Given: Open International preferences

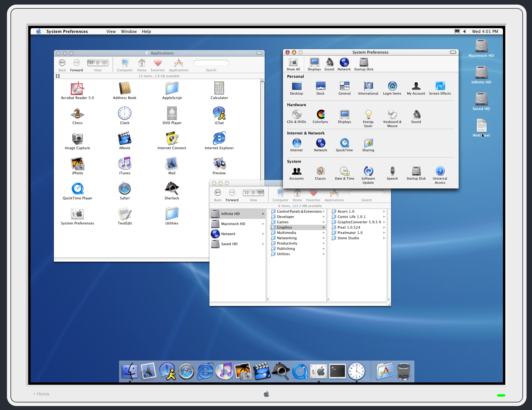Looking at the screenshot, I should (x=368, y=88).
